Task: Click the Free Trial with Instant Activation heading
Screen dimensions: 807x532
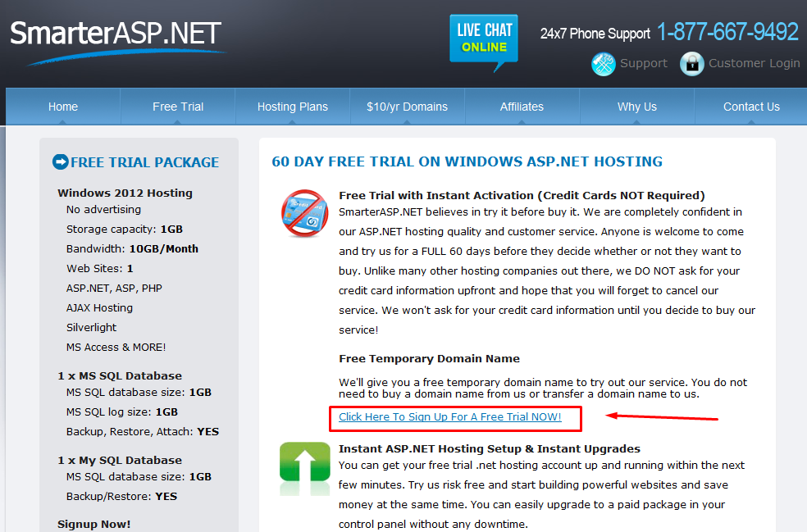Action: [x=522, y=196]
